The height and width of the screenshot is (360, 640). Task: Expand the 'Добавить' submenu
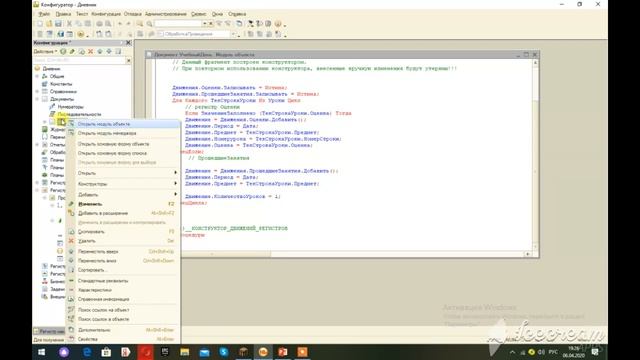click(x=122, y=194)
